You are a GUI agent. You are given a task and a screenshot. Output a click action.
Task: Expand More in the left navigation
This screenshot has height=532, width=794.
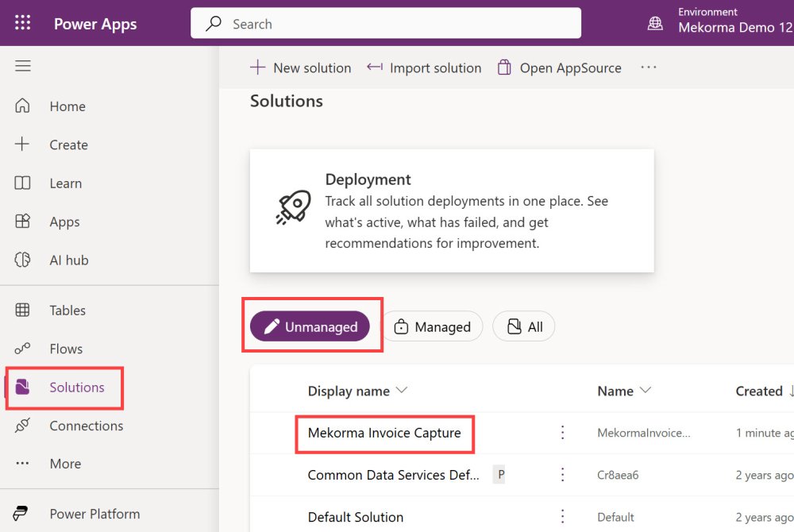coord(64,464)
